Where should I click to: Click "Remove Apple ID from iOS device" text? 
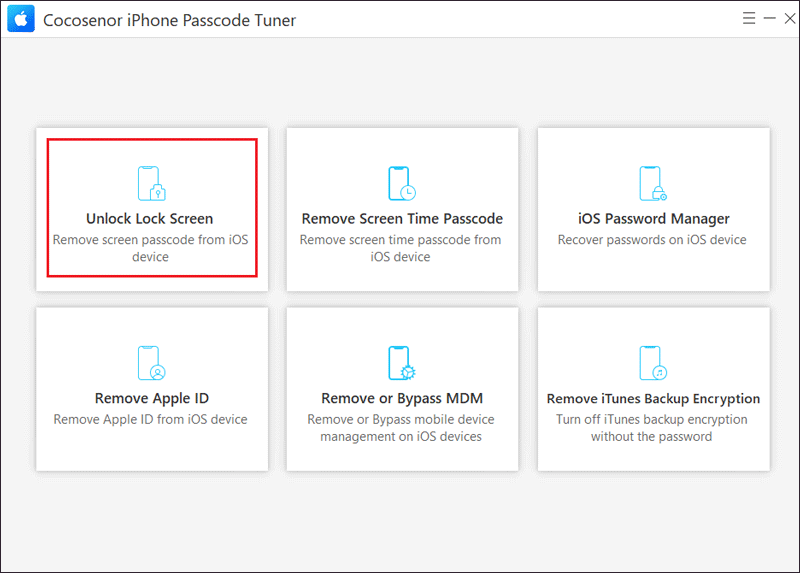pos(151,419)
